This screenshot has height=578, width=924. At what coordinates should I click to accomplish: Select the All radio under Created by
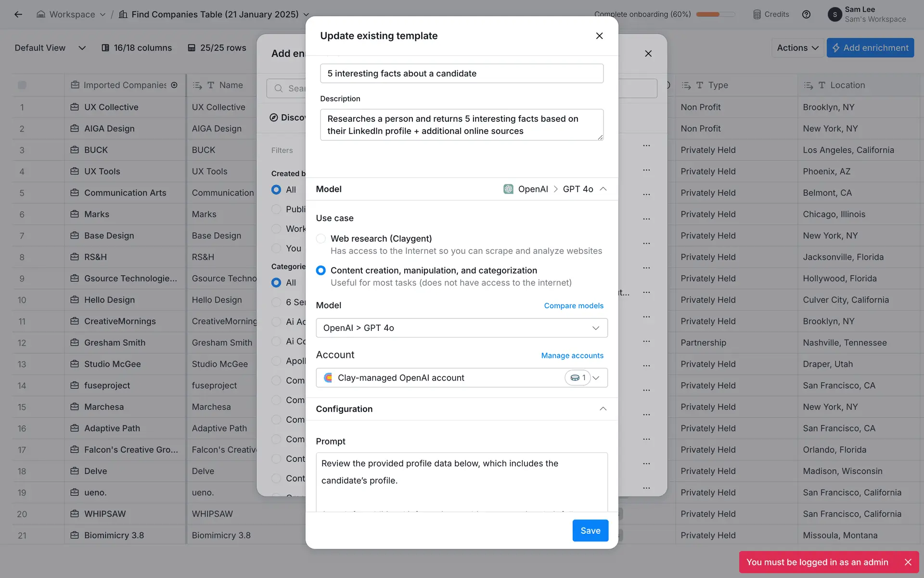pos(276,190)
